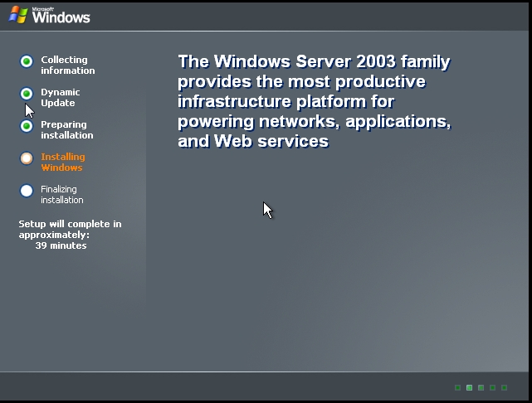Click 'Setup will complete in approximately' text
Screen dimensions: 532x403
point(70,229)
